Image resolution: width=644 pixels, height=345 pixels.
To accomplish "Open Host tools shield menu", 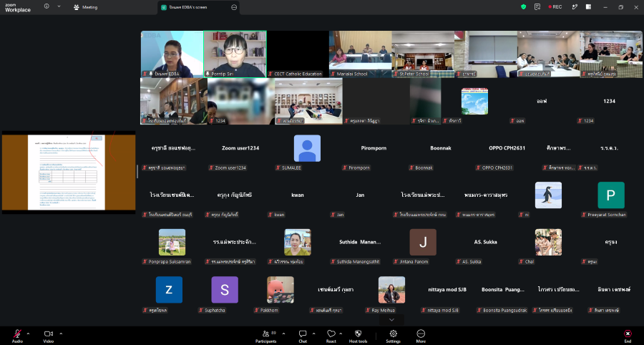I will [x=358, y=336].
